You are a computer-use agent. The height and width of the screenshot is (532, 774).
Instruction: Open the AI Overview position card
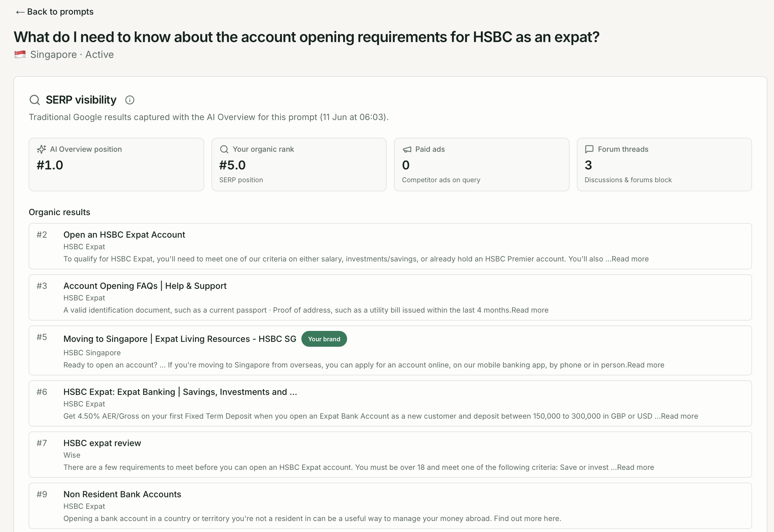[116, 164]
